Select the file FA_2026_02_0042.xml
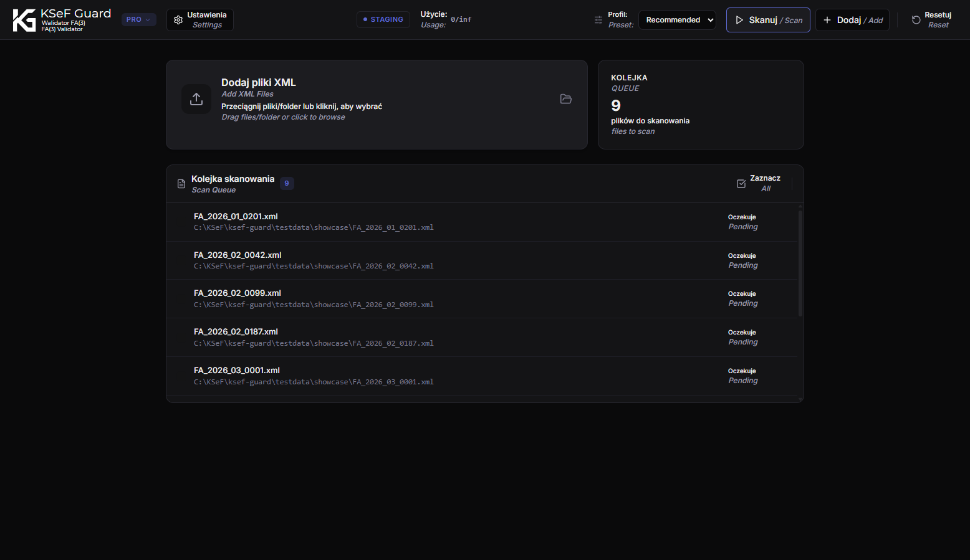Screen dimensions: 970x560 (x=483, y=260)
